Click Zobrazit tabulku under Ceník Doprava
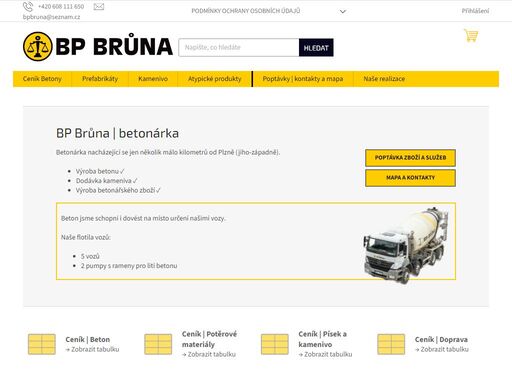This screenshot has width=512, height=384. (x=442, y=349)
